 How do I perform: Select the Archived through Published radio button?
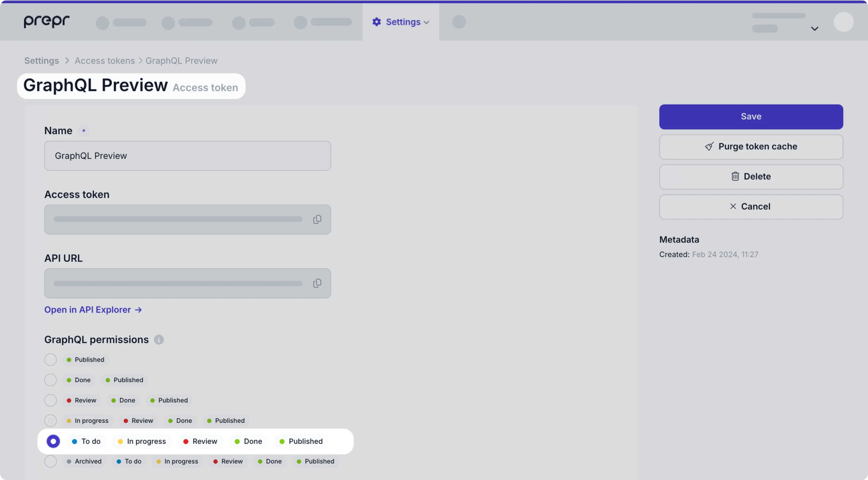50,461
